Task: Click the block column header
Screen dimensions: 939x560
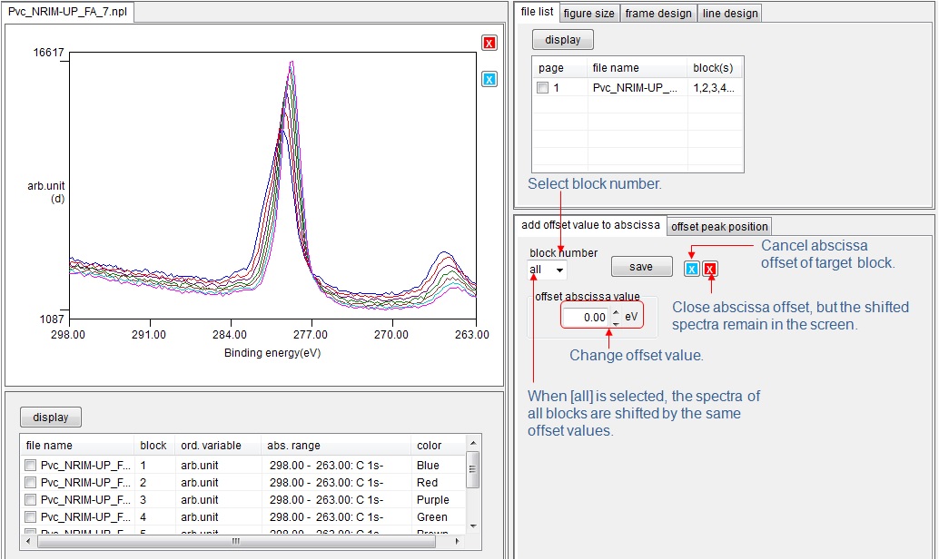Action: click(153, 446)
